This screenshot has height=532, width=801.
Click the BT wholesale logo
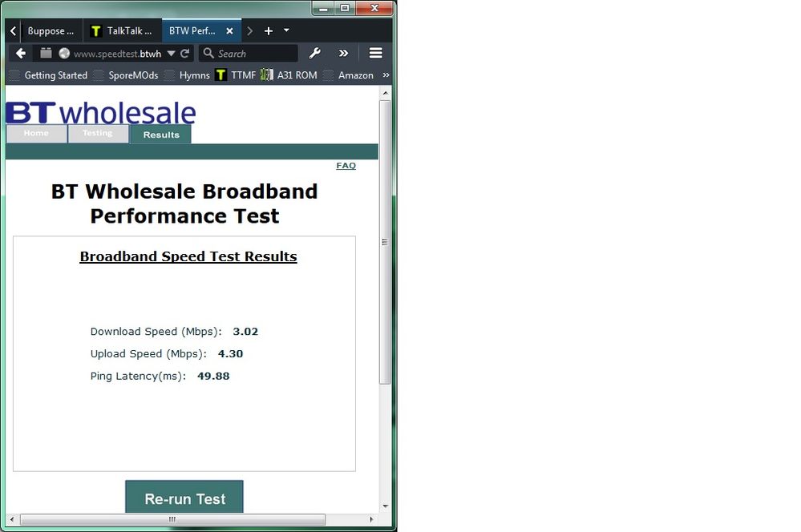click(101, 113)
